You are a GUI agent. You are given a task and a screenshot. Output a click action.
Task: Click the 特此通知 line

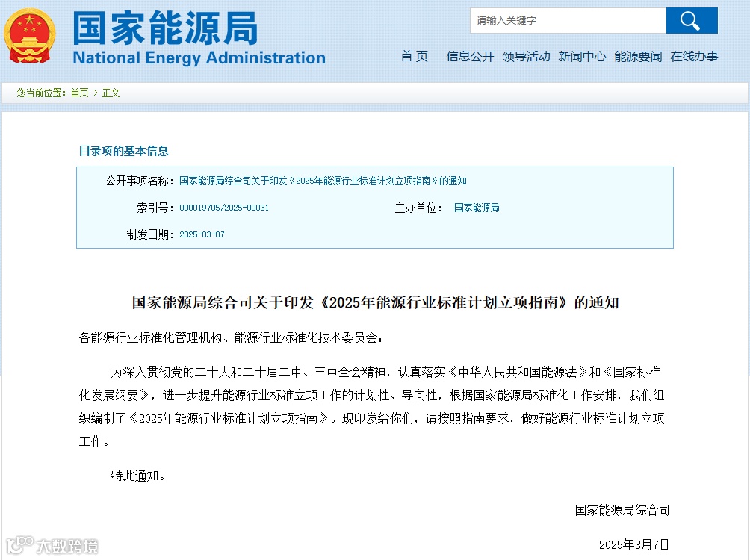(x=138, y=476)
